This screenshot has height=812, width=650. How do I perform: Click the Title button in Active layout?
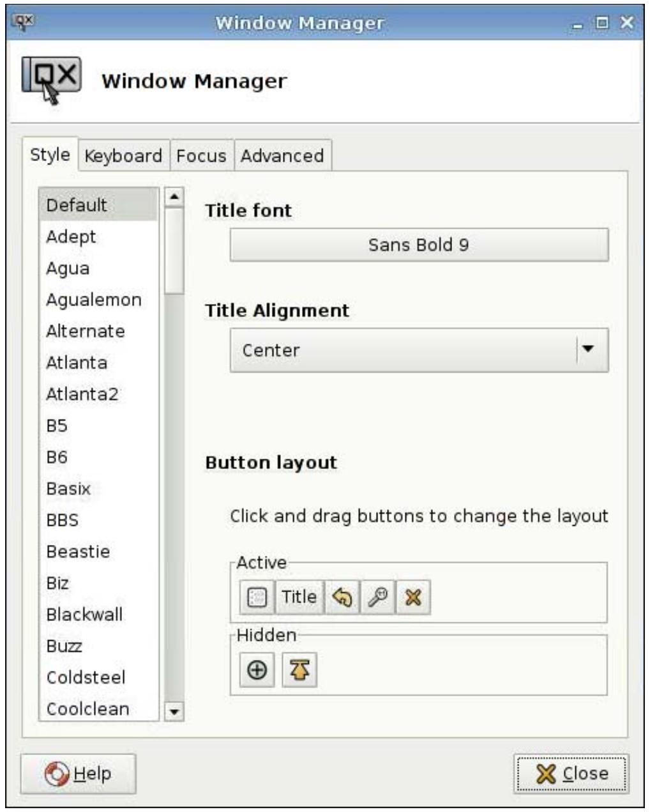299,597
